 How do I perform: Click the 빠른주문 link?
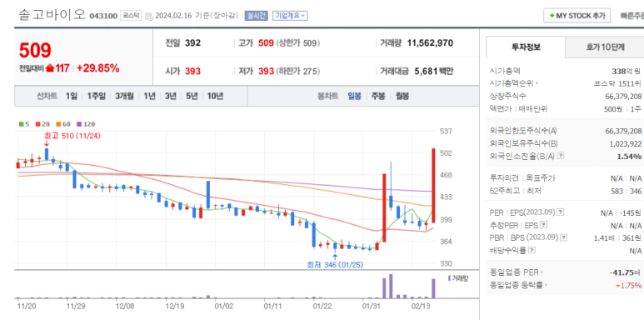[632, 16]
